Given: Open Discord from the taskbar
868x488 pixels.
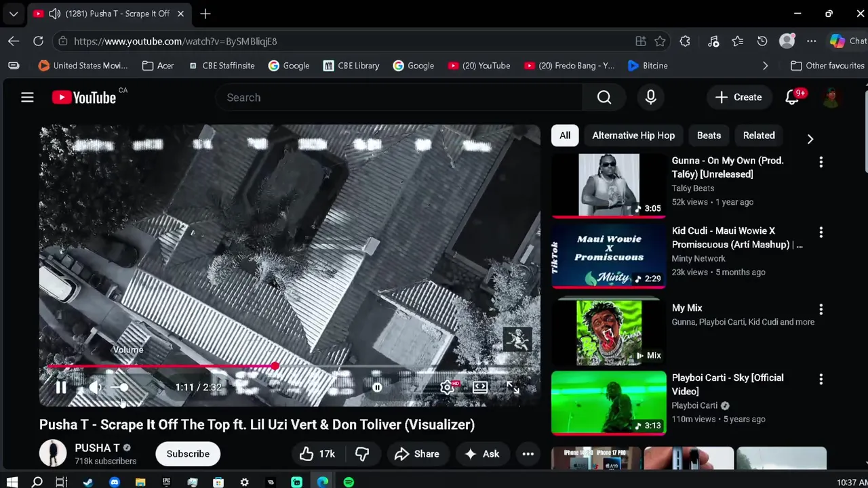Looking at the screenshot, I should coord(115,482).
